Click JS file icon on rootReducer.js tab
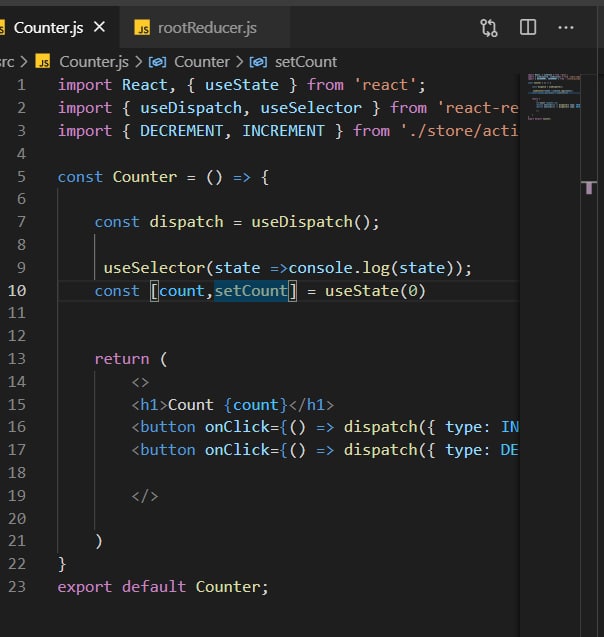604x637 pixels. click(142, 28)
